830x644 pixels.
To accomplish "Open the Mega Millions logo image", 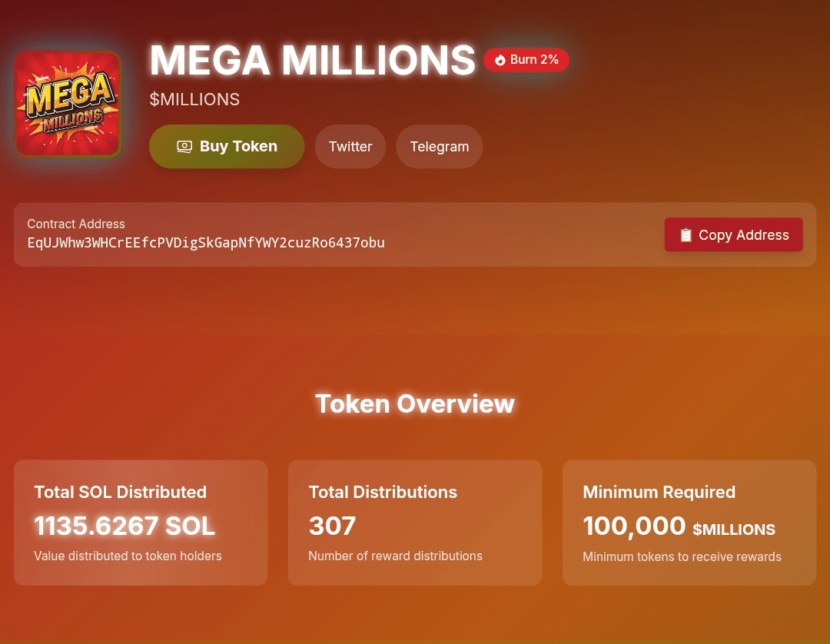I will tap(68, 104).
